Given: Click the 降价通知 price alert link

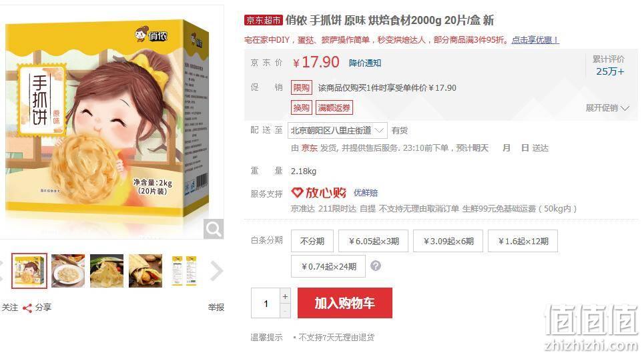Looking at the screenshot, I should [365, 63].
